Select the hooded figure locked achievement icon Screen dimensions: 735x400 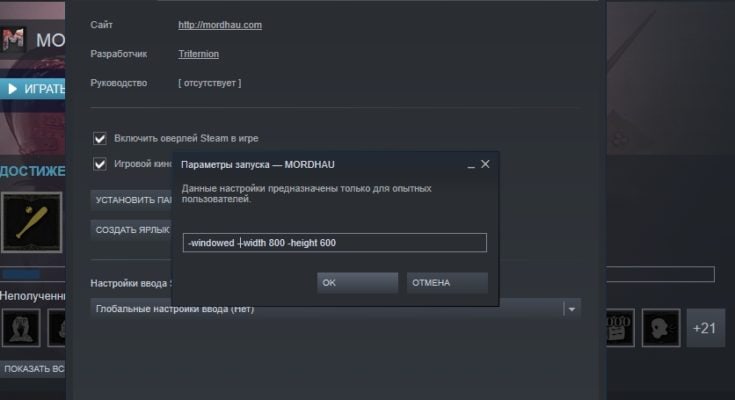21,328
